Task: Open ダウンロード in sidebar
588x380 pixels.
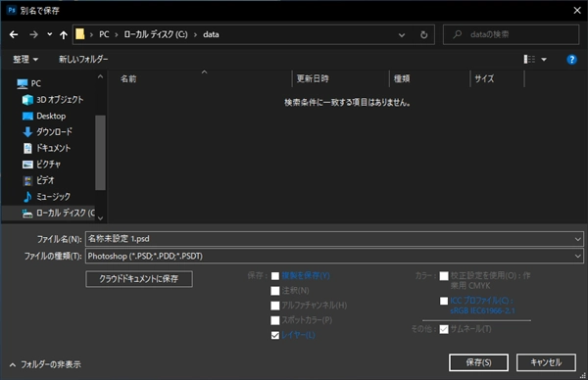Action: [x=54, y=132]
